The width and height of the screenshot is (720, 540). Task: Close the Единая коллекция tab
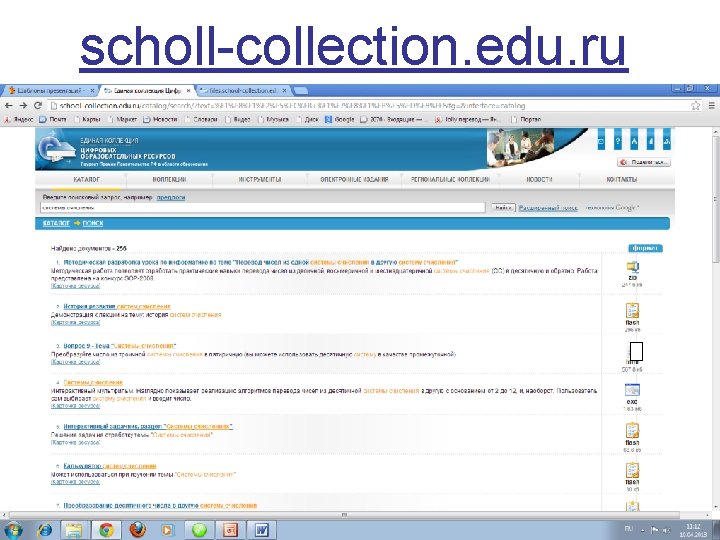click(x=188, y=91)
